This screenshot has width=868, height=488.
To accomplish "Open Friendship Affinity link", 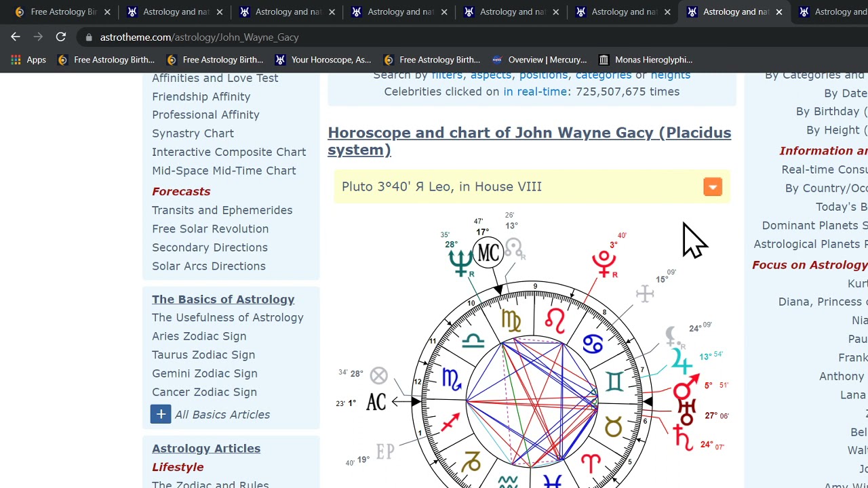I will point(201,97).
